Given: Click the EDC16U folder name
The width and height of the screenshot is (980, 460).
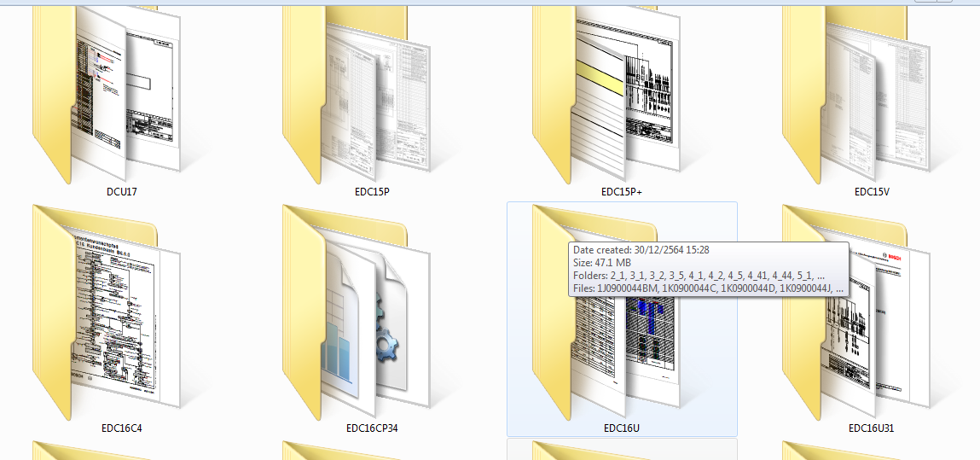Looking at the screenshot, I should [622, 428].
